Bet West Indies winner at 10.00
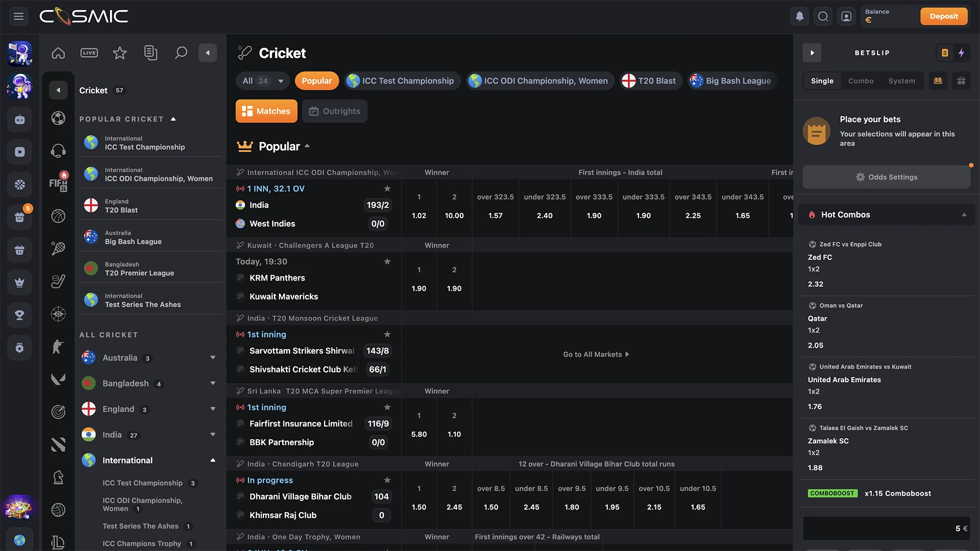This screenshot has height=551, width=980. tap(454, 208)
